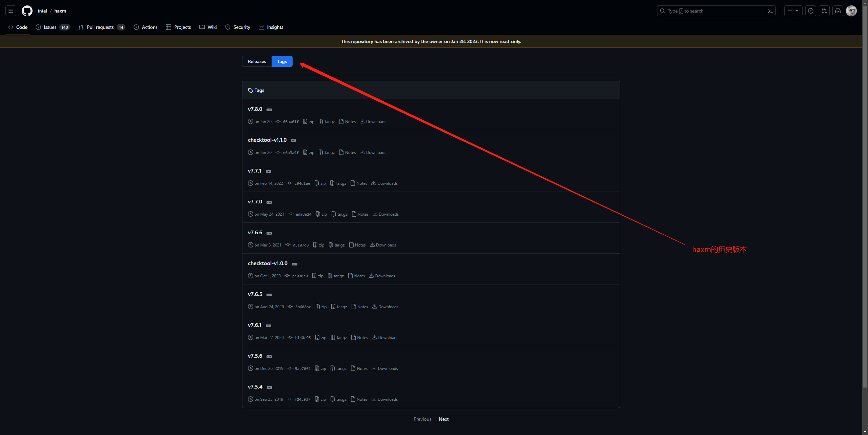Viewport: 868px width, 435px height.
Task: Open the notifications inbox icon
Action: (837, 11)
